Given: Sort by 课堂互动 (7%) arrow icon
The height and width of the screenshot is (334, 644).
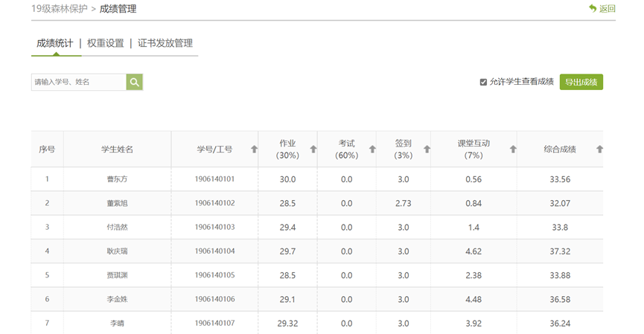Looking at the screenshot, I should [x=513, y=150].
